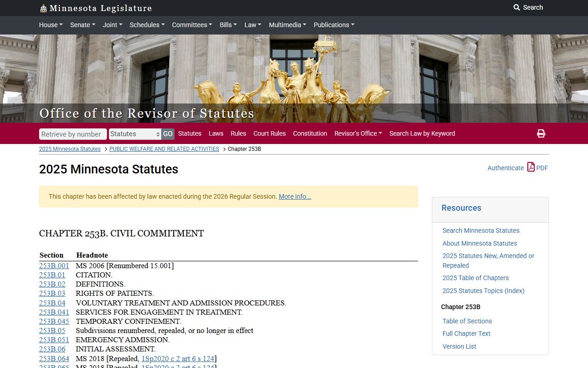Click the Authenticate link
The width and height of the screenshot is (588, 368).
[505, 168]
